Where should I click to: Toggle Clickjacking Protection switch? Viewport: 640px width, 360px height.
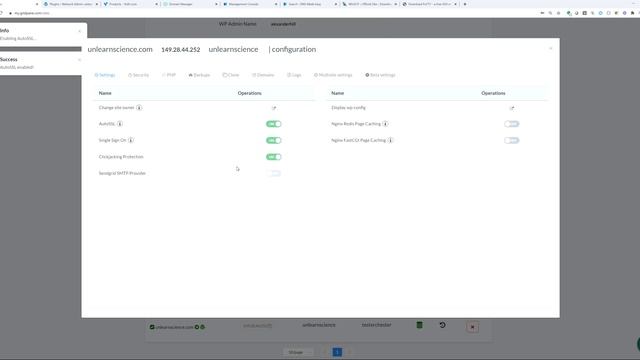click(x=274, y=157)
